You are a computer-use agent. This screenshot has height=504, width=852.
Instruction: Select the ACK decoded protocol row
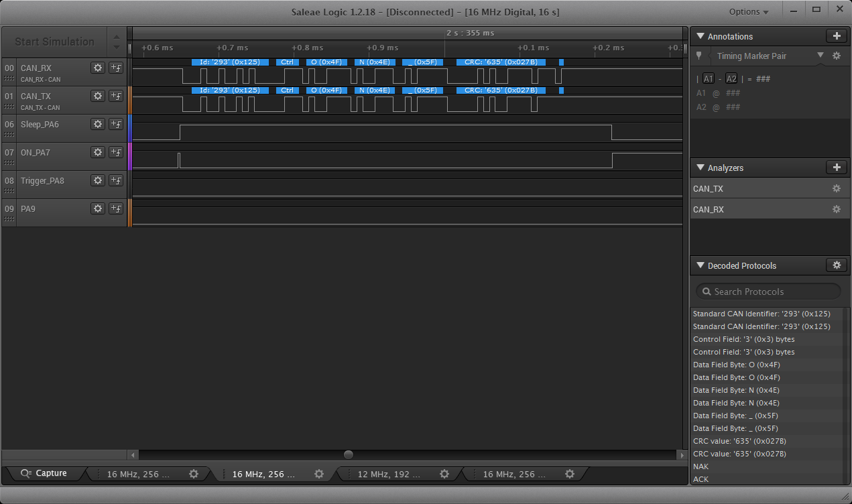pyautogui.click(x=766, y=479)
